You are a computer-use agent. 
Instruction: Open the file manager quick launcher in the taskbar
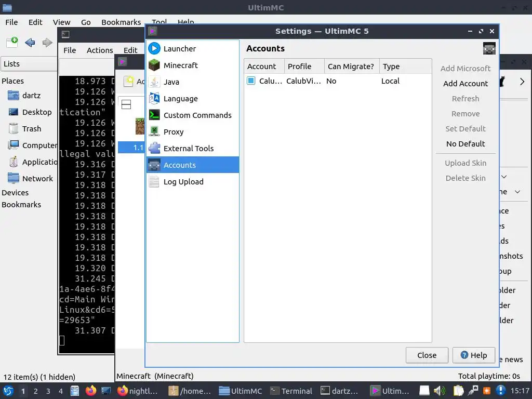click(x=75, y=391)
